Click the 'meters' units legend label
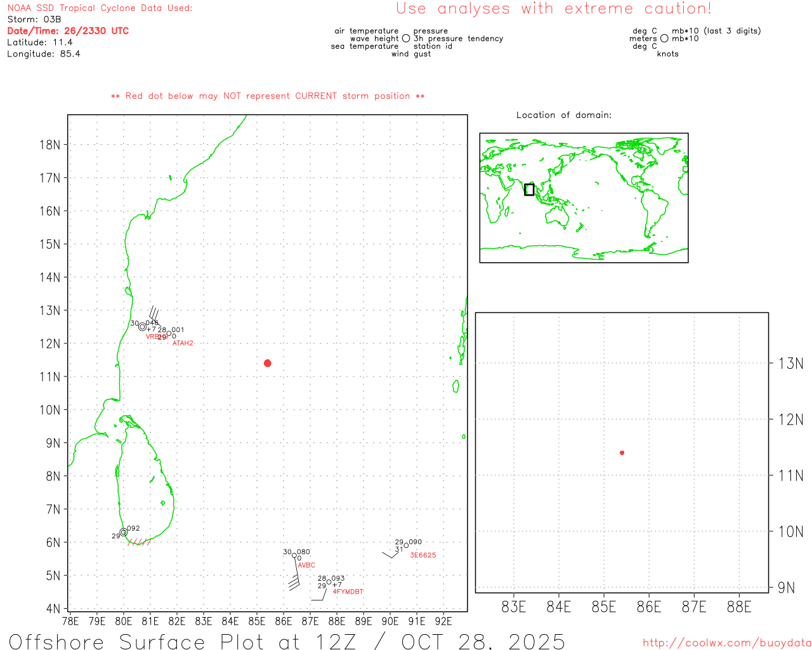Viewport: 812px width, 650px height. [x=643, y=39]
